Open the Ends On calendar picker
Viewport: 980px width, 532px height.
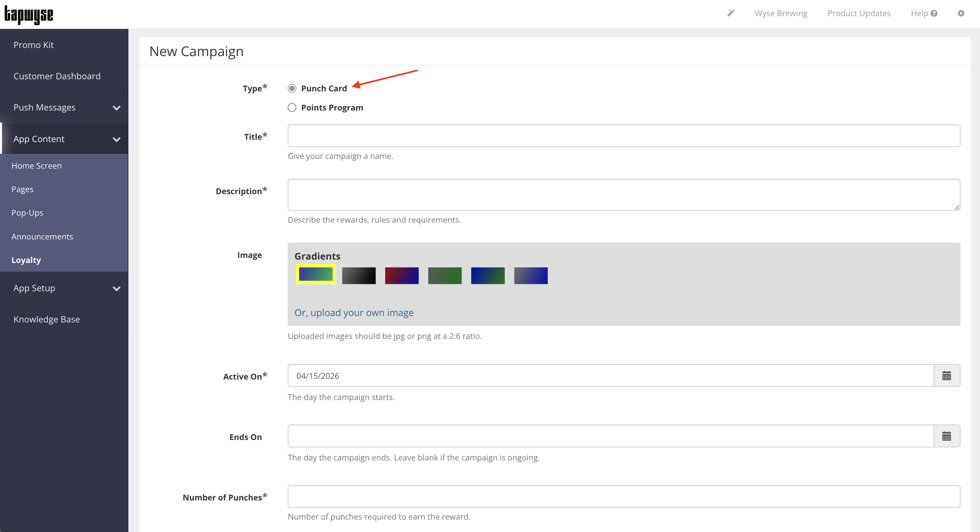tap(946, 436)
